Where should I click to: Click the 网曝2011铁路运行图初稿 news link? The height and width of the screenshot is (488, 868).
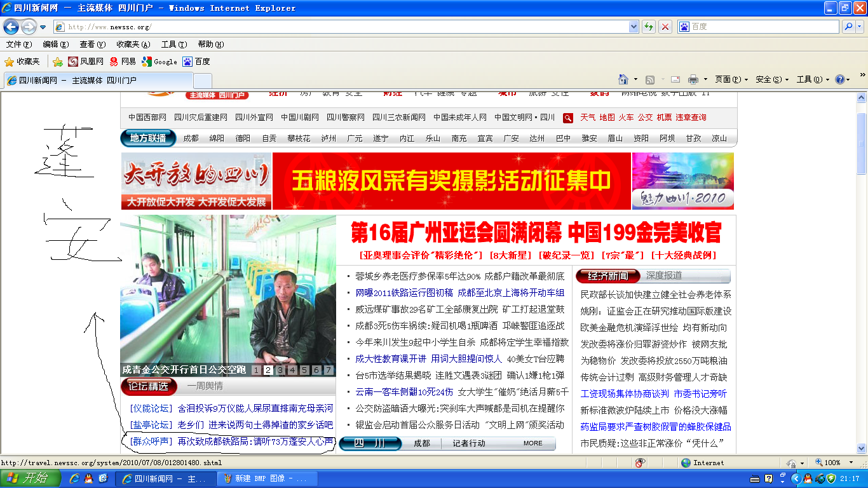(x=404, y=292)
